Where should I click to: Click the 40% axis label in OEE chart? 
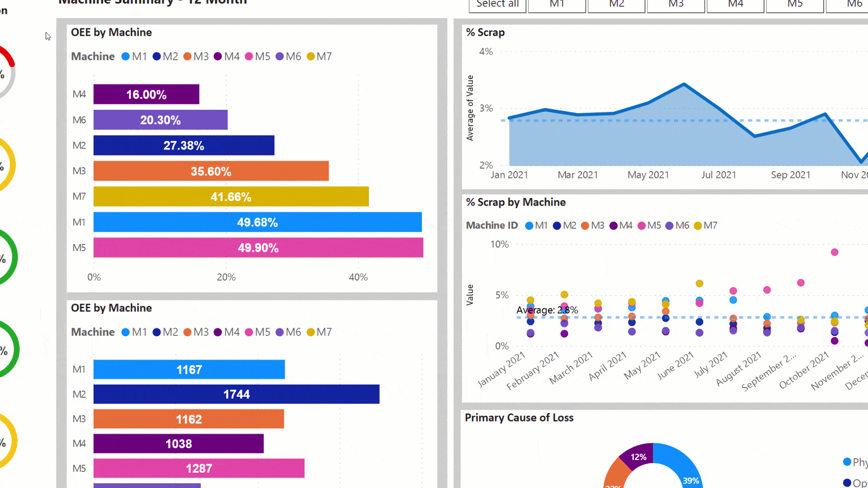[358, 277]
